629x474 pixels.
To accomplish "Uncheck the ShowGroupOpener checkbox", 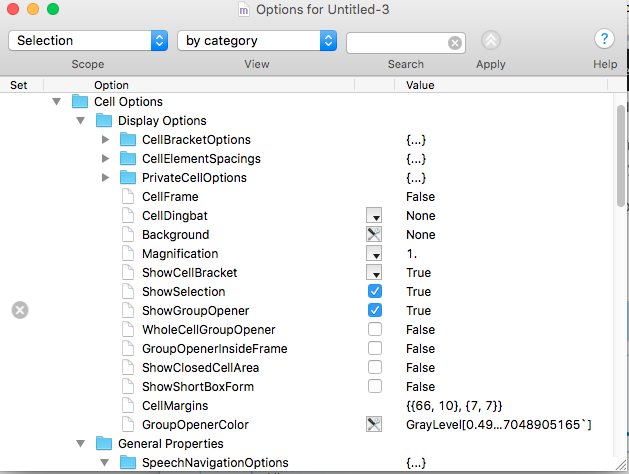I will tap(375, 311).
